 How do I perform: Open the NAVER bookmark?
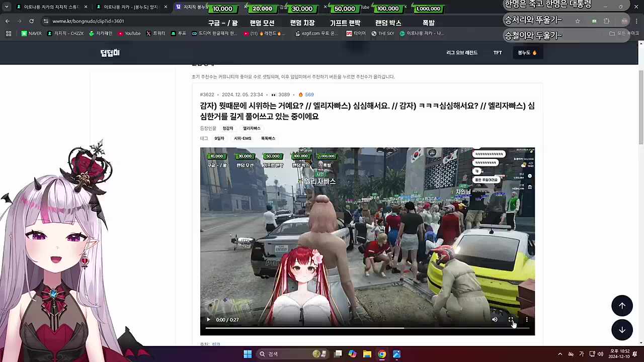click(x=32, y=34)
